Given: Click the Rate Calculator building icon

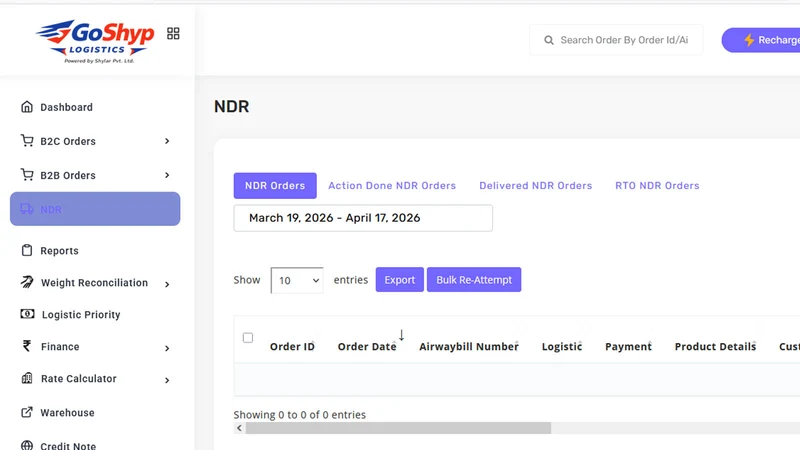Looking at the screenshot, I should tap(27, 378).
